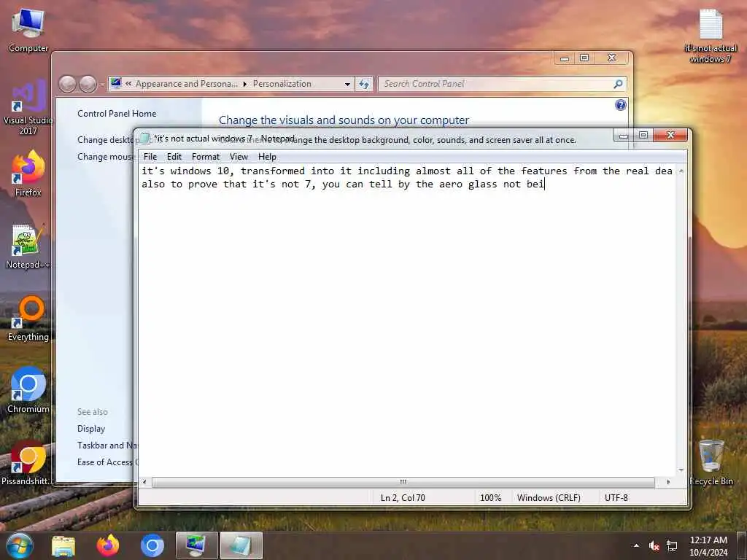Open Control Panel help question mark
The width and height of the screenshot is (747, 560).
(x=620, y=105)
